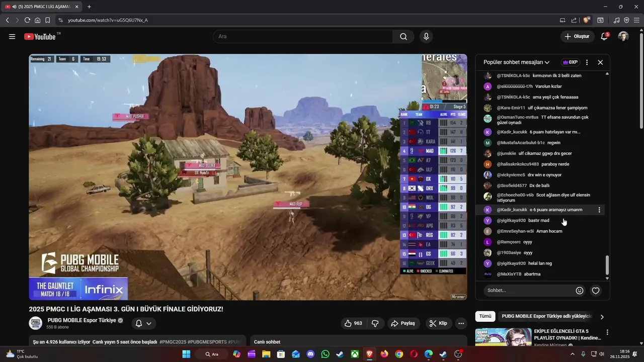Click the search magnifier button
Screen dimensions: 644x362
tap(404, 37)
